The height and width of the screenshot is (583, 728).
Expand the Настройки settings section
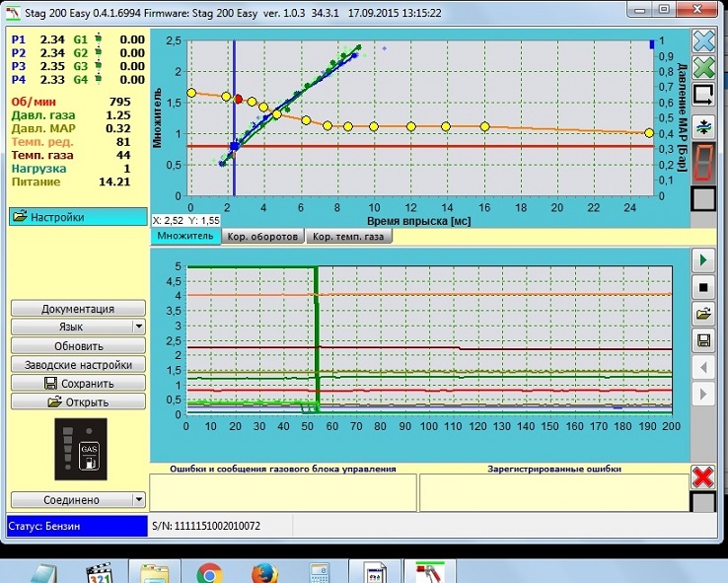77,217
